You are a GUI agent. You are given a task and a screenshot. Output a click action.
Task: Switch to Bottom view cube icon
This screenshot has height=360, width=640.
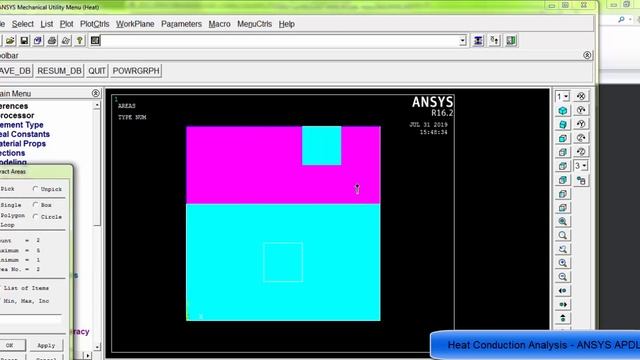(x=563, y=208)
